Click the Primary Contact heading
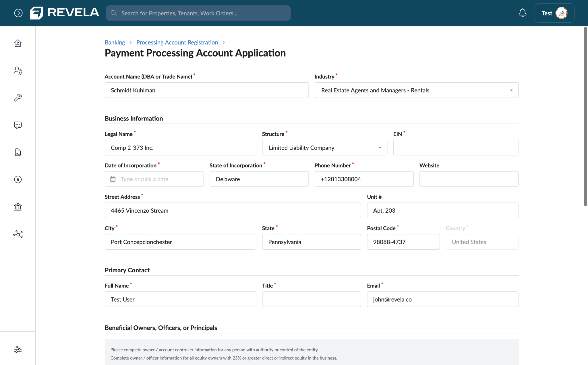 pos(127,270)
